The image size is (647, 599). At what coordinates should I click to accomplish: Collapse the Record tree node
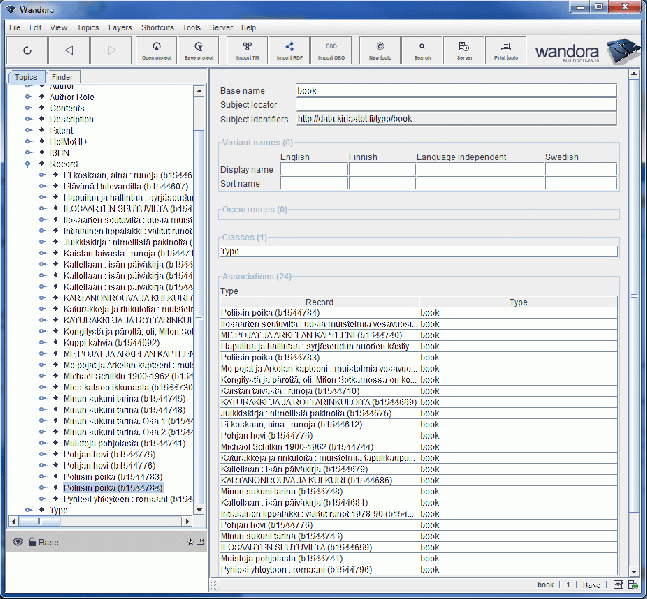pyautogui.click(x=28, y=163)
